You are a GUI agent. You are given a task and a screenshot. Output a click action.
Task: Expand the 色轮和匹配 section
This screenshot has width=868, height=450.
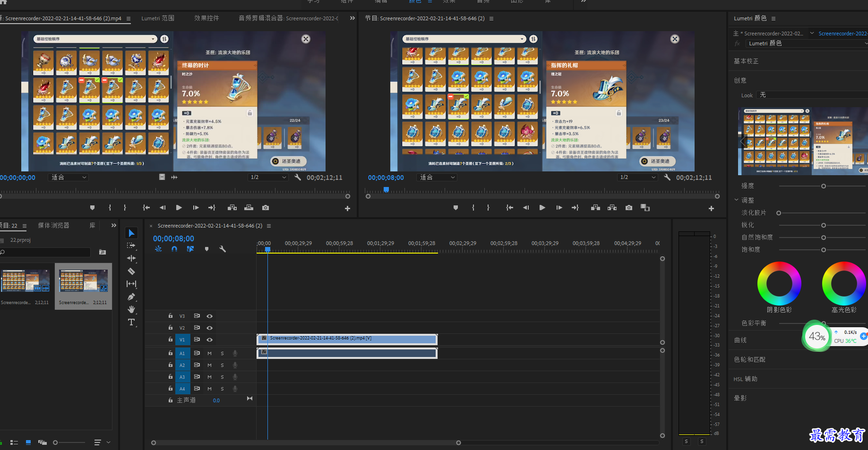tap(749, 360)
